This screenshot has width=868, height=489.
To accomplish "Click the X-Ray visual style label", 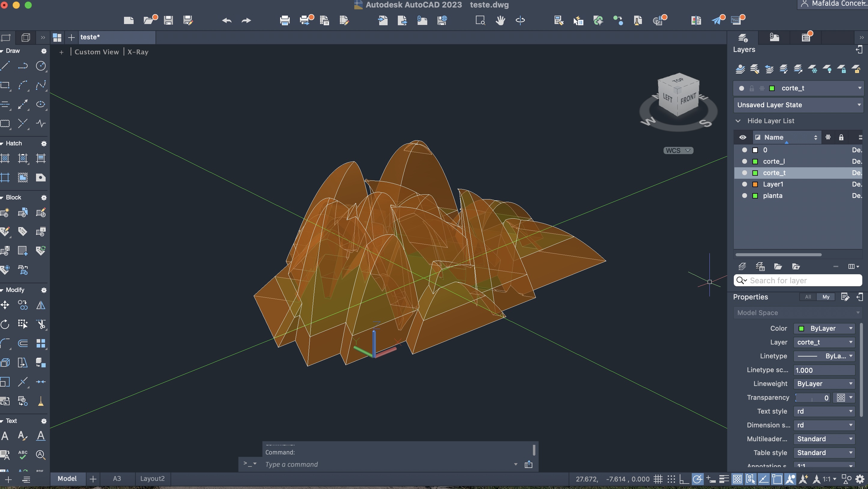I will click(138, 52).
